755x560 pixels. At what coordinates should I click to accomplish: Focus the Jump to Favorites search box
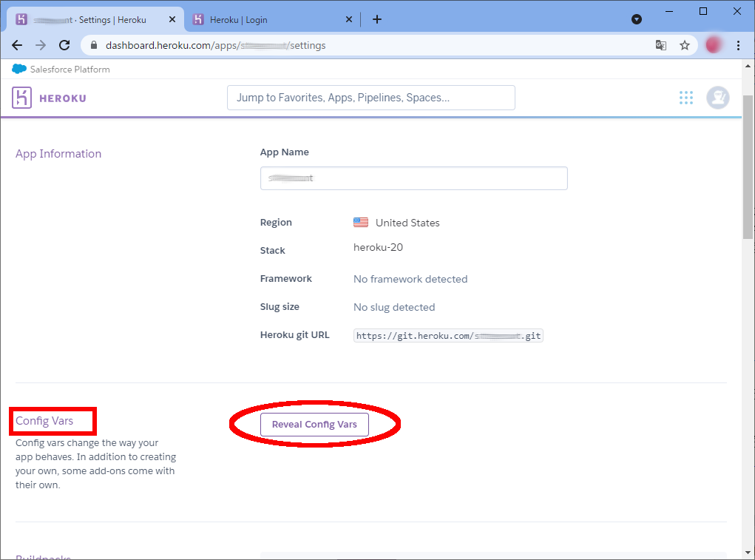tap(370, 98)
